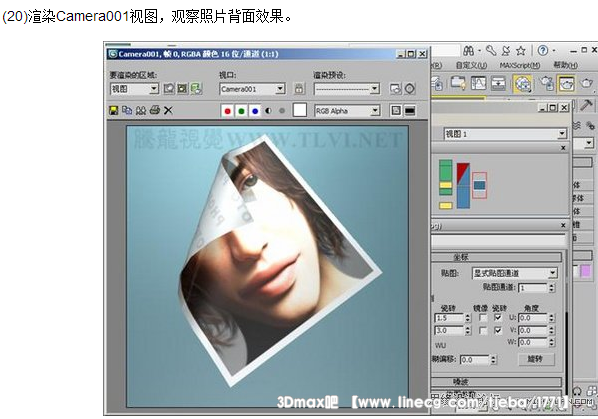Click the Curve Editor toolbar icon
This screenshot has height=419, width=598.
tap(478, 83)
